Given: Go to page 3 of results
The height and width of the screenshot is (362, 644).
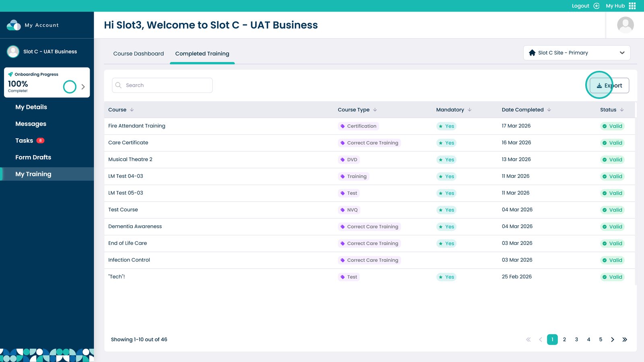Looking at the screenshot, I should (576, 339).
